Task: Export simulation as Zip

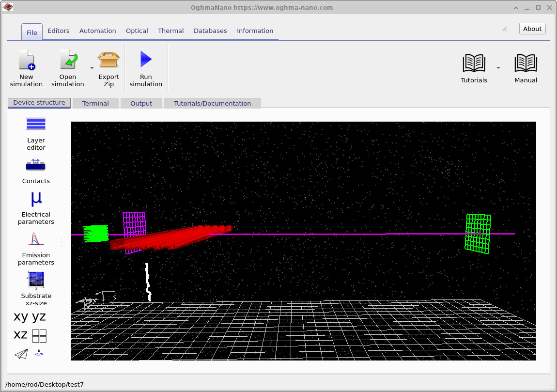Action: [108, 67]
